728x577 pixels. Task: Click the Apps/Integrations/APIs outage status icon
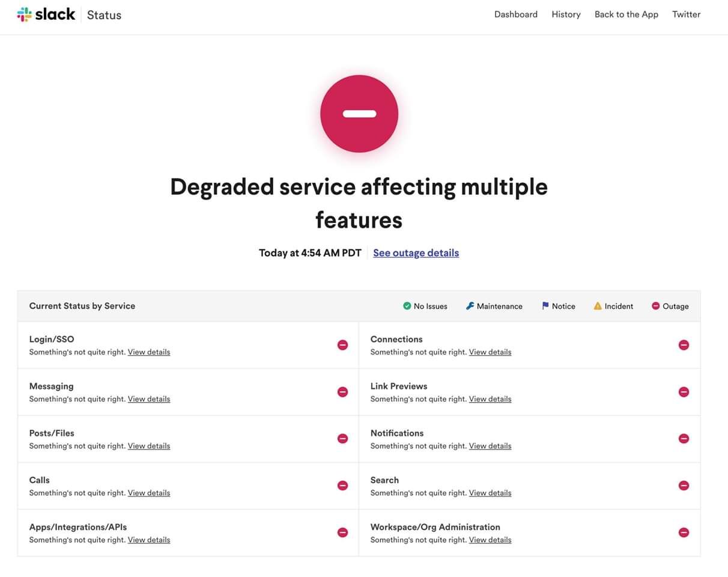[x=342, y=533]
